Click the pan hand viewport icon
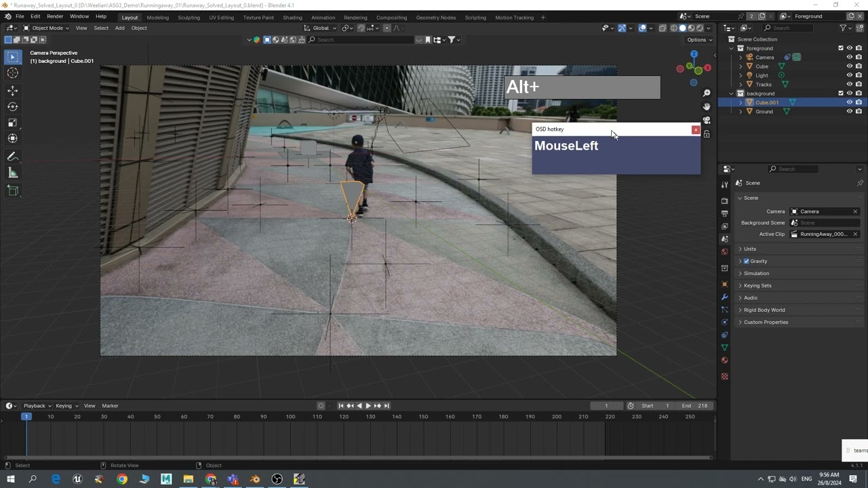The height and width of the screenshot is (488, 868). pos(707,106)
